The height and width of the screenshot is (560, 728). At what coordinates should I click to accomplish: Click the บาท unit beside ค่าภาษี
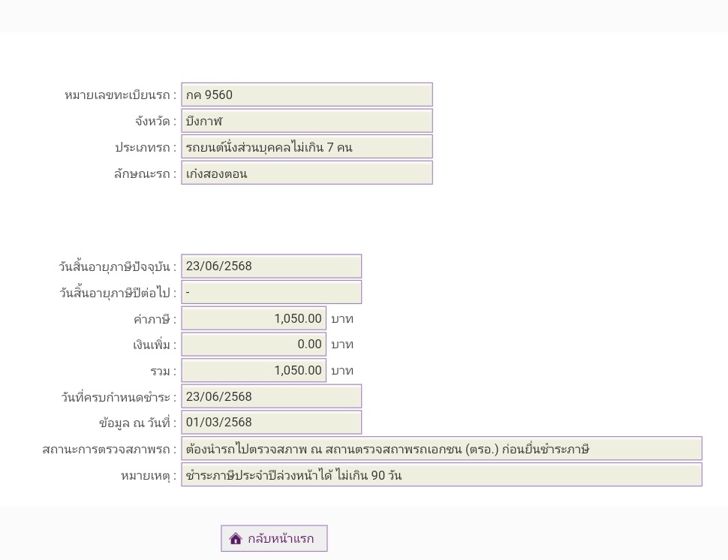coord(342,319)
